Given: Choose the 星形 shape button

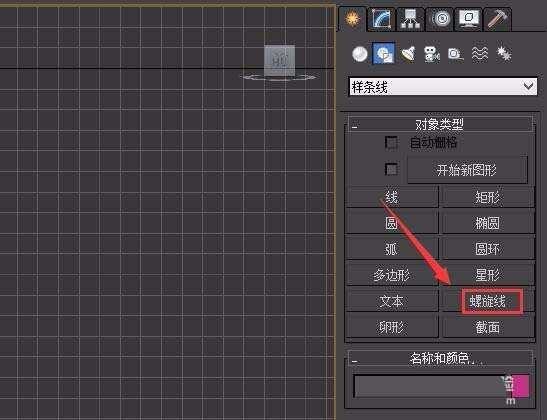Looking at the screenshot, I should pyautogui.click(x=488, y=276).
